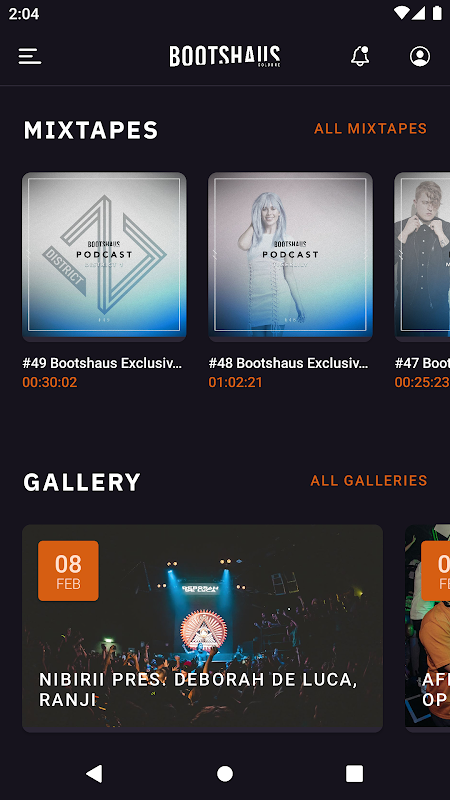450x800 pixels.
Task: Select the #49 Bootshaus Exclusive title
Action: pos(102,363)
